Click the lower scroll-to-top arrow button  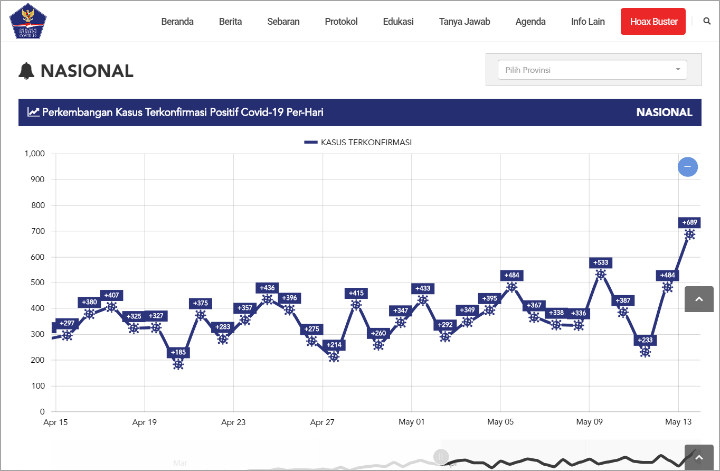click(x=699, y=457)
